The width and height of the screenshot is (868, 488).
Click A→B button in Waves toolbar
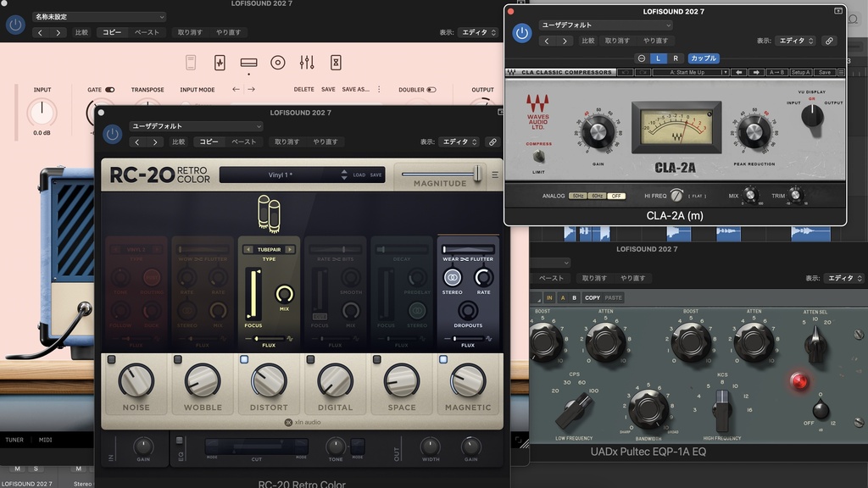(776, 73)
